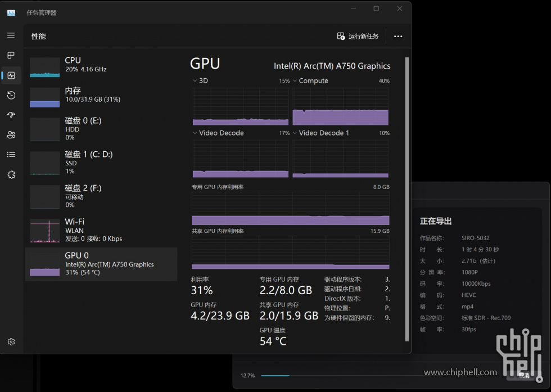Click the 专用 GPU 内存利用率 graph
The image size is (551, 392).
(x=291, y=209)
